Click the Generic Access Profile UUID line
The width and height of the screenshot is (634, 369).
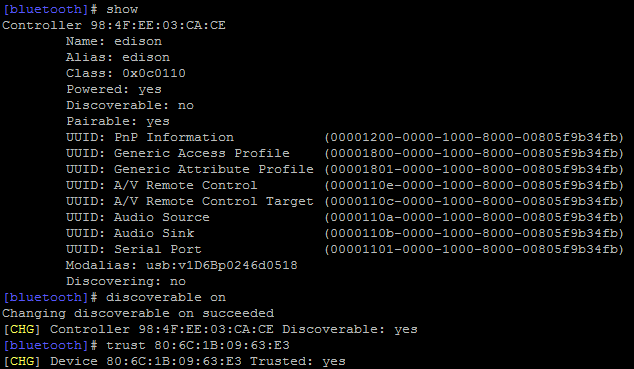[x=345, y=154]
